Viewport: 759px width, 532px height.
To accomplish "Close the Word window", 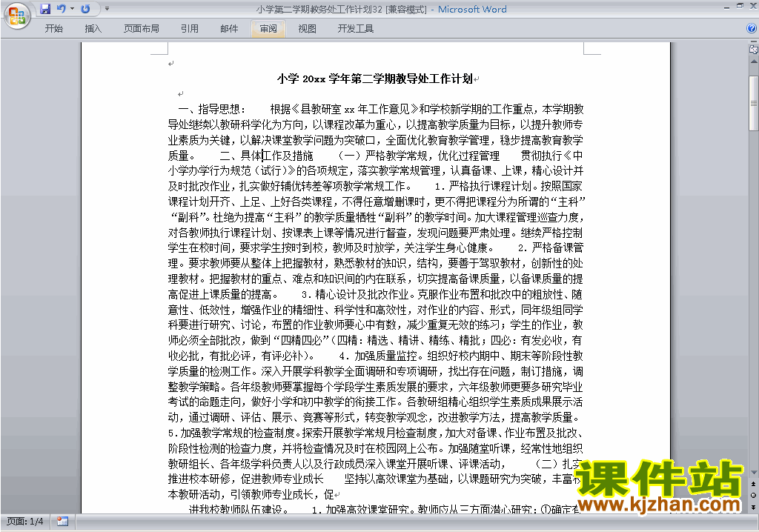I will (x=753, y=7).
